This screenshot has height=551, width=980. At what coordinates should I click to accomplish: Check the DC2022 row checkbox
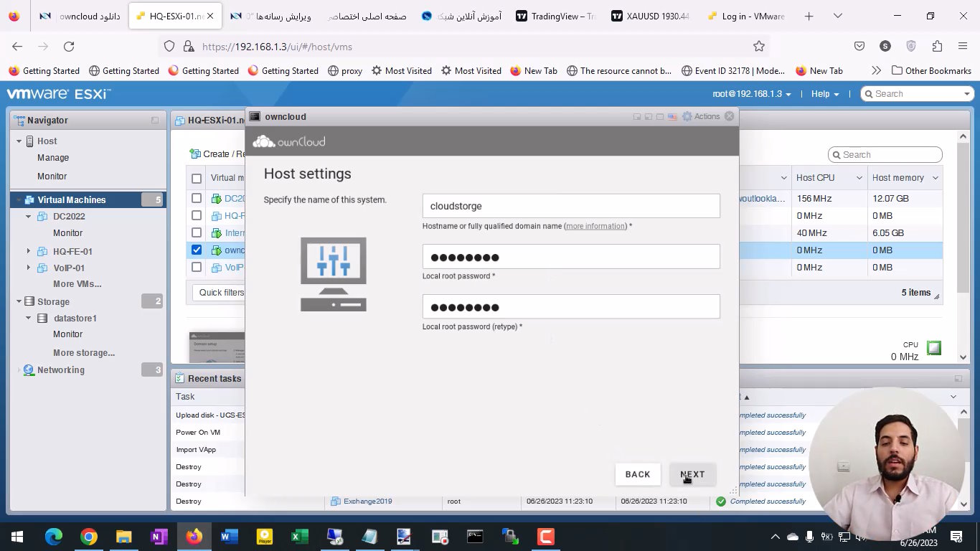197,198
